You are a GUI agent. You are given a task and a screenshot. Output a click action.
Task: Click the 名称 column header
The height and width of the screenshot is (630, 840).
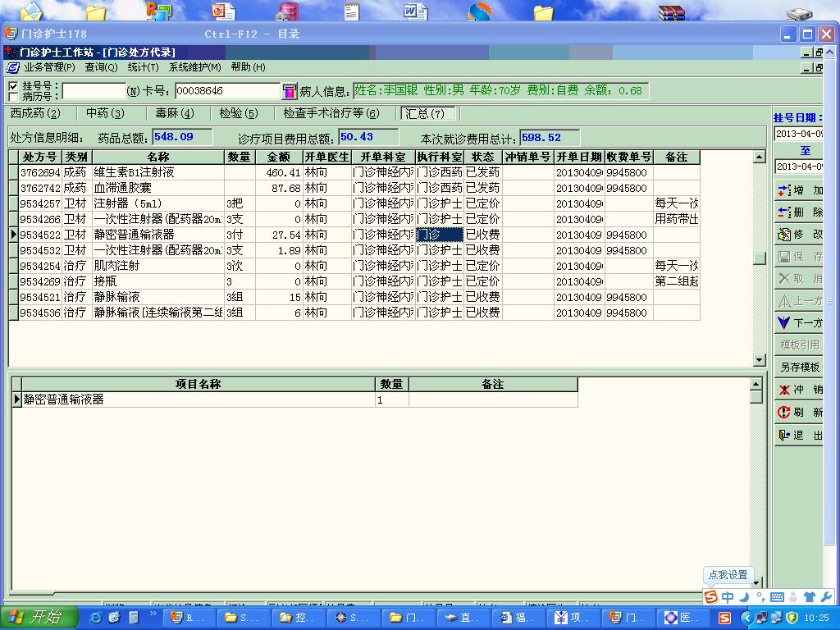[x=158, y=157]
